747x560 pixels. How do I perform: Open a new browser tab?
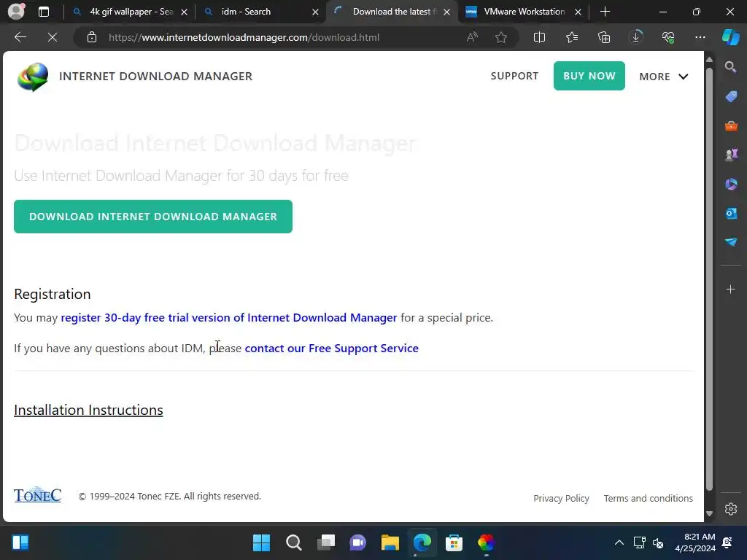[605, 12]
